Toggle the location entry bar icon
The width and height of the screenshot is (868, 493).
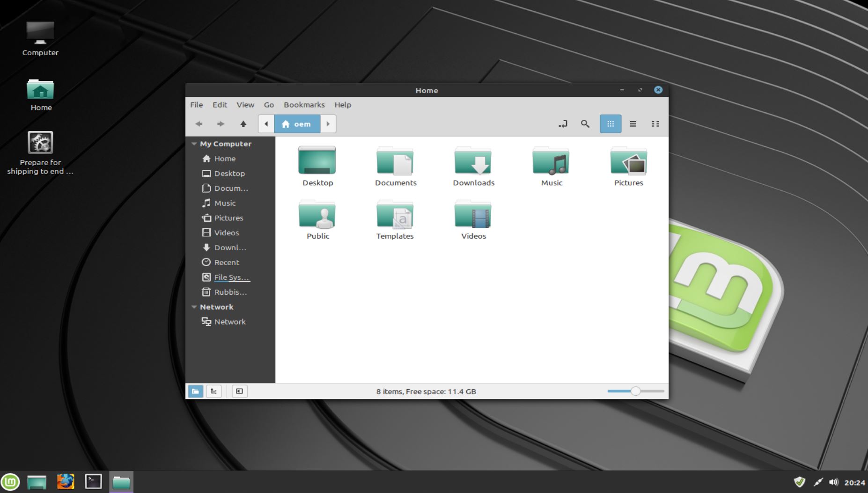pos(563,123)
